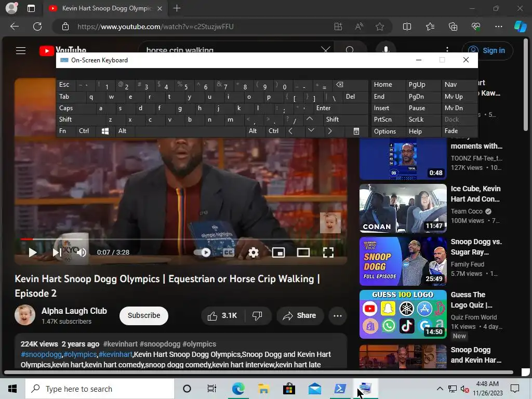Open Edge Settings and more menu
The height and width of the screenshot is (399, 532).
pyautogui.click(x=498, y=26)
